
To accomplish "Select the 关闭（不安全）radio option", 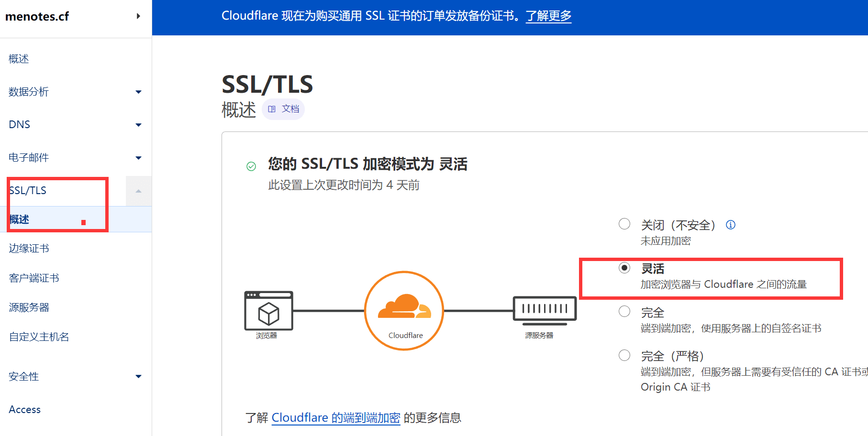I will 624,224.
